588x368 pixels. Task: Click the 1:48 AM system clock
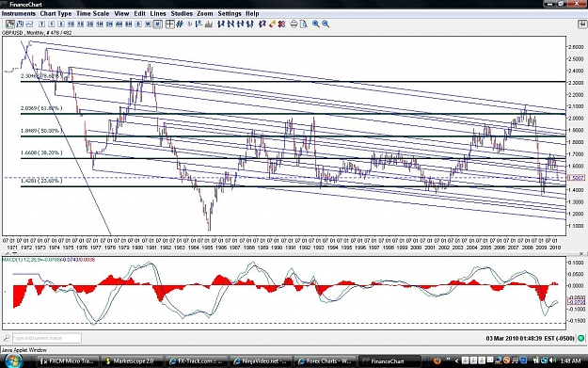(571, 360)
